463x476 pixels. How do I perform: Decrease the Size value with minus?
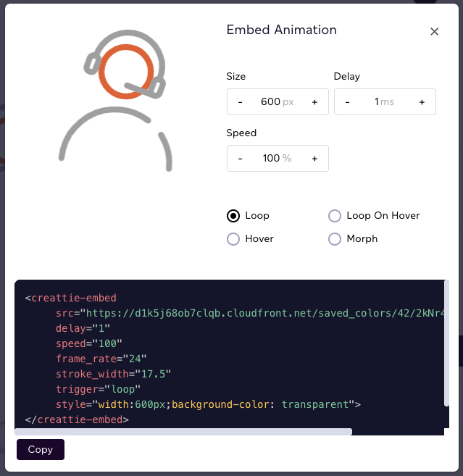[x=240, y=102]
